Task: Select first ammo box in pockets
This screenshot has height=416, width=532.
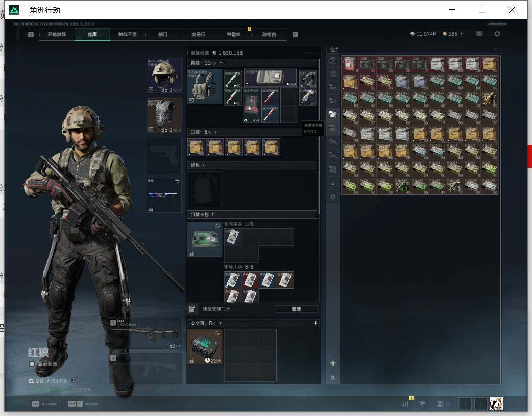Action: pyautogui.click(x=197, y=147)
